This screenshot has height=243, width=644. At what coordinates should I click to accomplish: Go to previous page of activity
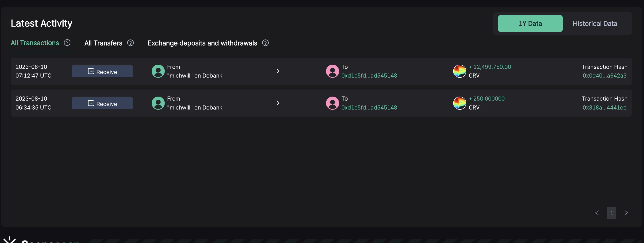pos(597,213)
